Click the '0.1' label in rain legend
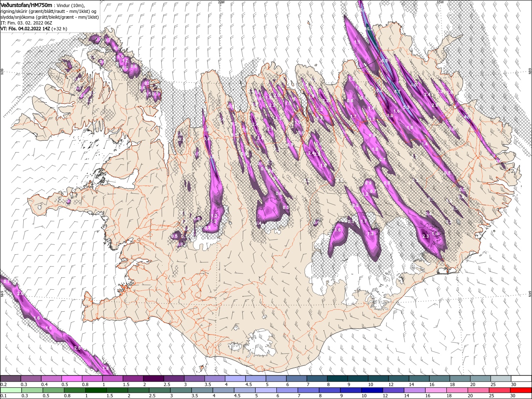532x399 pixels. pyautogui.click(x=3, y=396)
